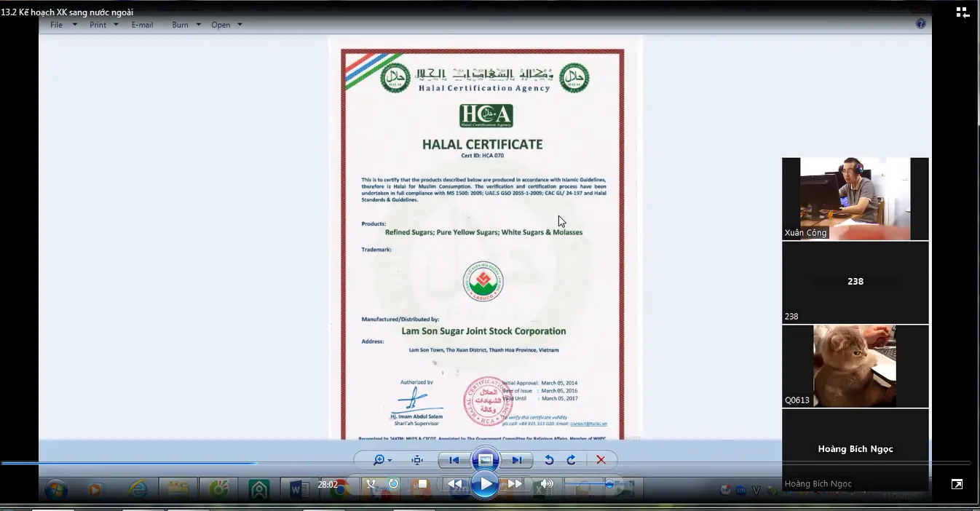Select the Hoàng Bích Ngọc participant tile

click(x=855, y=450)
